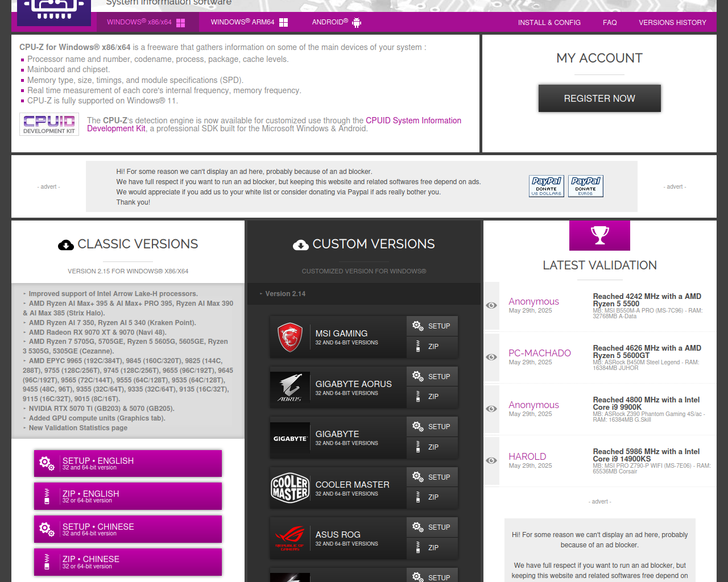Click the Custom Versions cloud download icon
This screenshot has width=728, height=582.
click(x=301, y=245)
